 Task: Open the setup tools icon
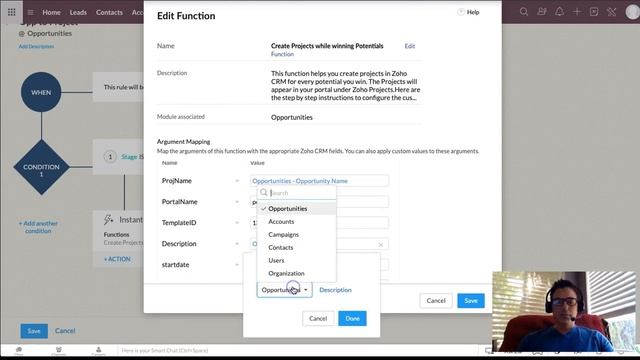[x=611, y=12]
